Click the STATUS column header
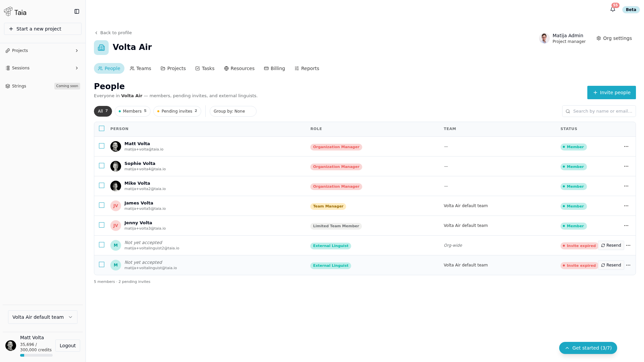The width and height of the screenshot is (644, 362). 569,129
